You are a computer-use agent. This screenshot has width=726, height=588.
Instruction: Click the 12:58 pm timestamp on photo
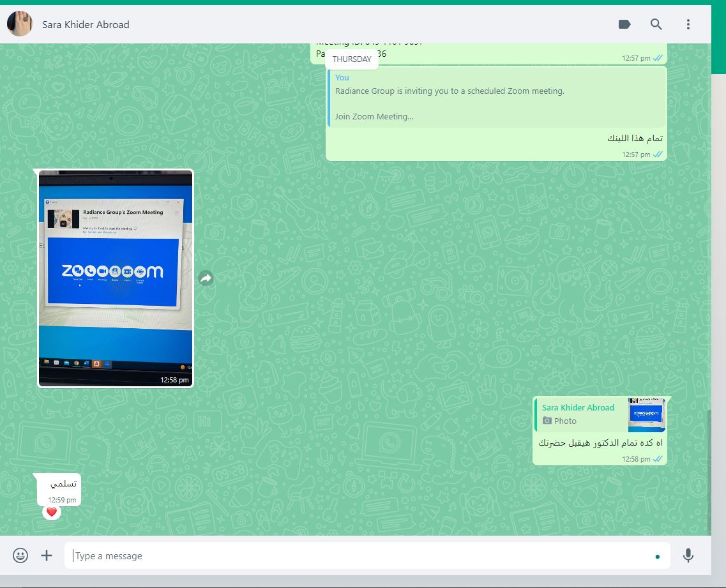[174, 380]
